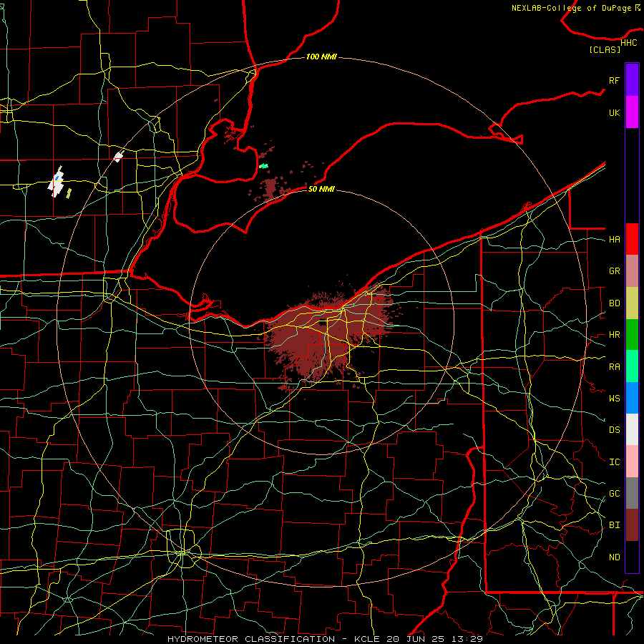
Task: Pick the light green RA legend swatch
Action: pos(632,366)
